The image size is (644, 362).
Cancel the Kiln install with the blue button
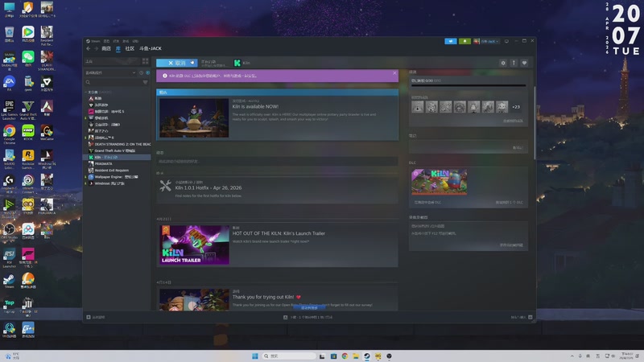(176, 63)
